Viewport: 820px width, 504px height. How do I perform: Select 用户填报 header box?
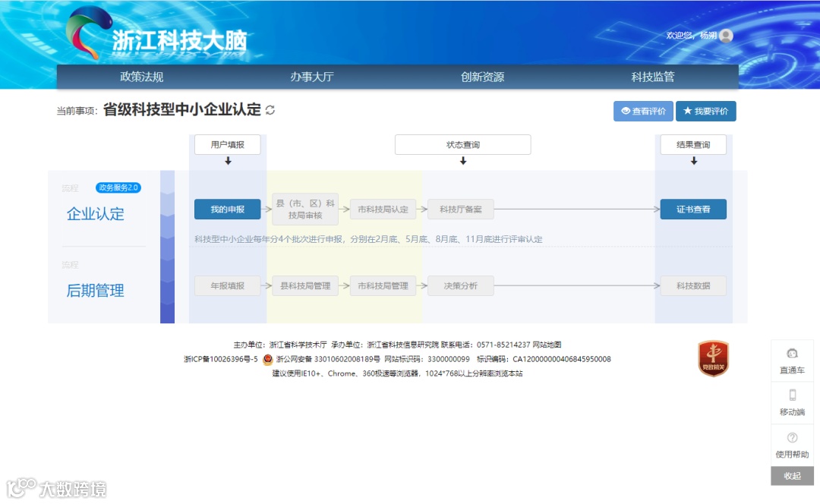pos(228,145)
